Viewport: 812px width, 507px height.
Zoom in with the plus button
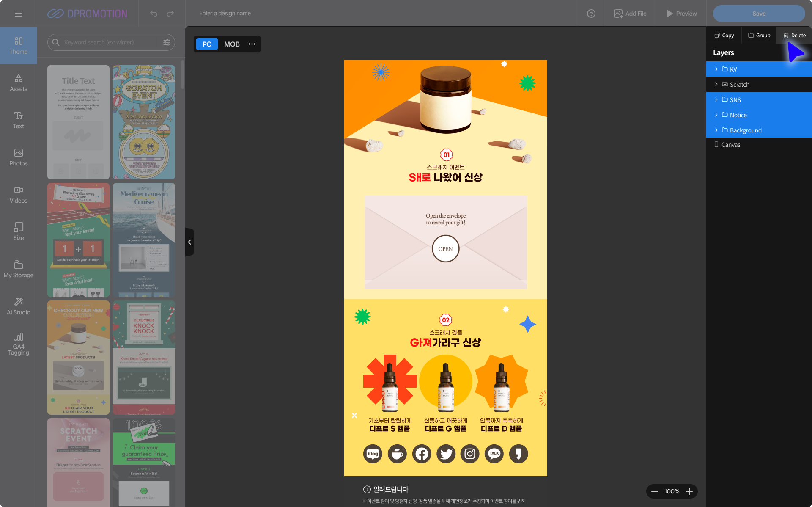point(689,491)
